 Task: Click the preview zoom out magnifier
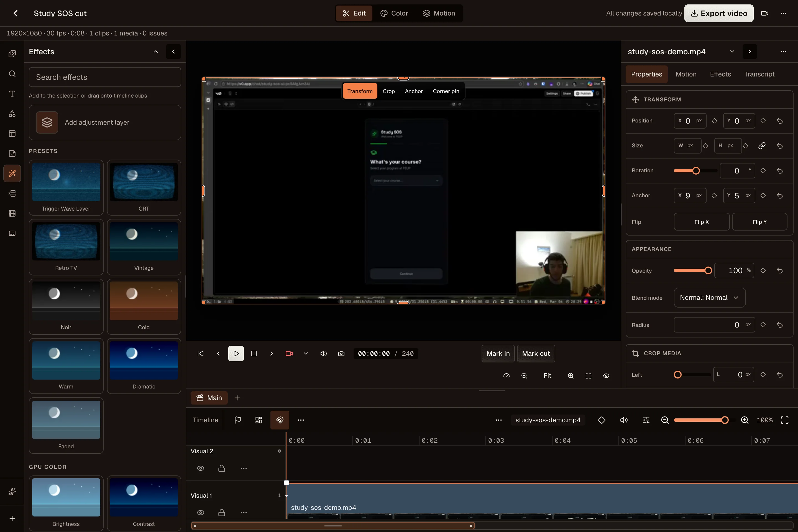[524, 376]
